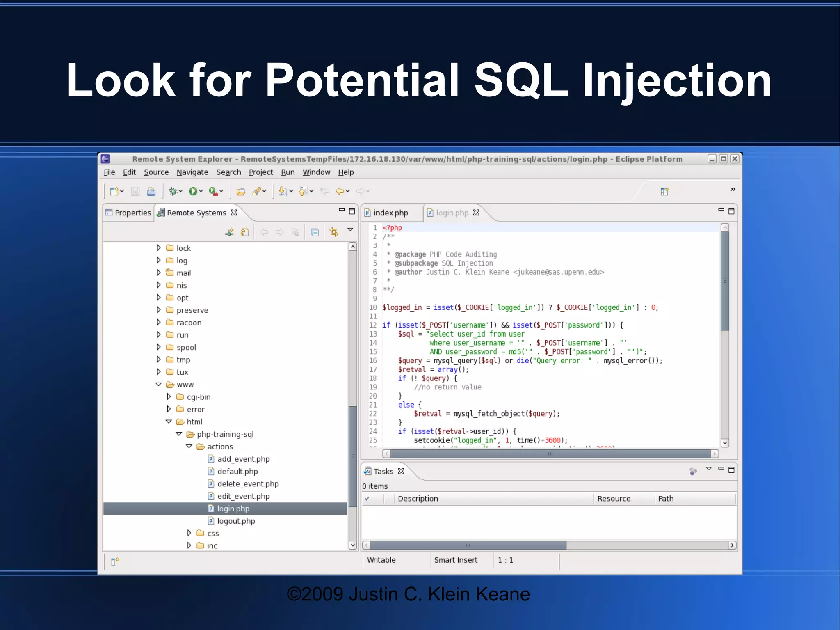This screenshot has width=840, height=630.
Task: Click the New wizard toolbar icon
Action: click(x=114, y=191)
